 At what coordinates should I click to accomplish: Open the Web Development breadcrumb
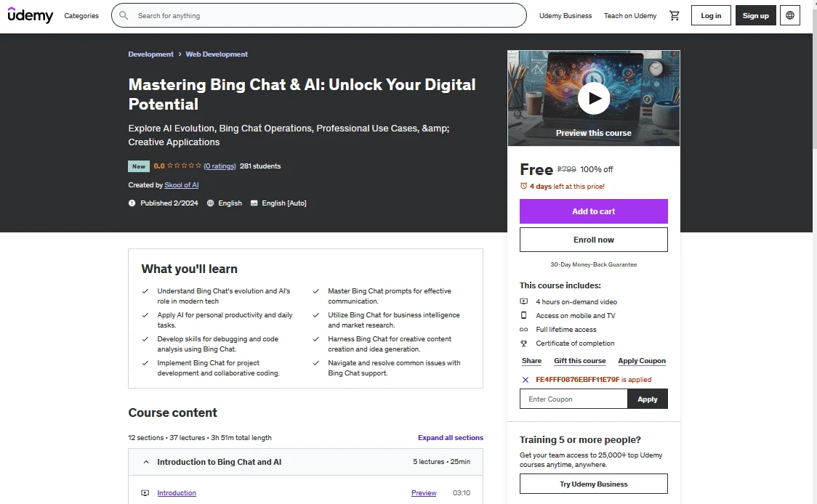(217, 54)
